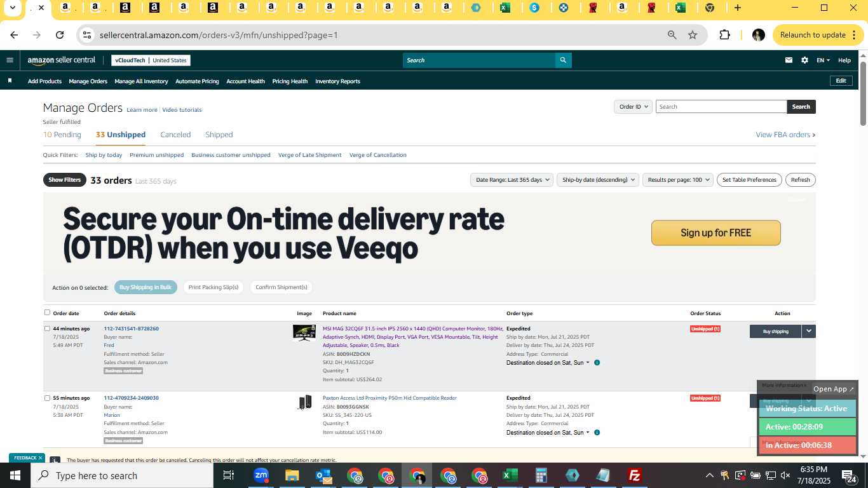Open the Order ID search type dropdown
The height and width of the screenshot is (488, 868).
tap(634, 107)
